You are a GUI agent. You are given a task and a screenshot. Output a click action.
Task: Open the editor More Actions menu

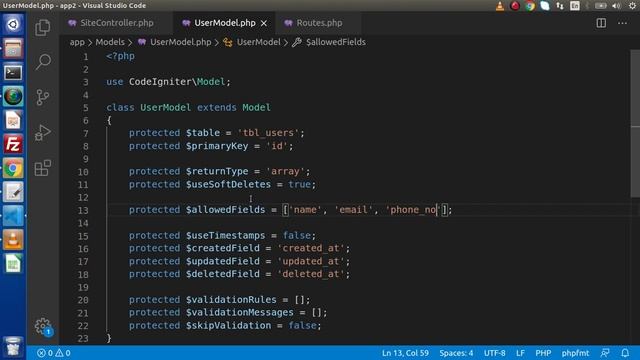point(622,23)
